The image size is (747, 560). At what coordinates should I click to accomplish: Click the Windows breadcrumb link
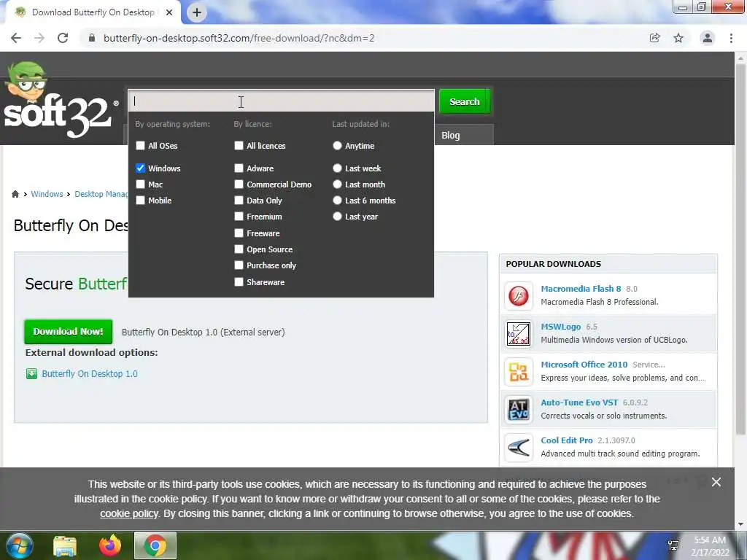pos(47,194)
